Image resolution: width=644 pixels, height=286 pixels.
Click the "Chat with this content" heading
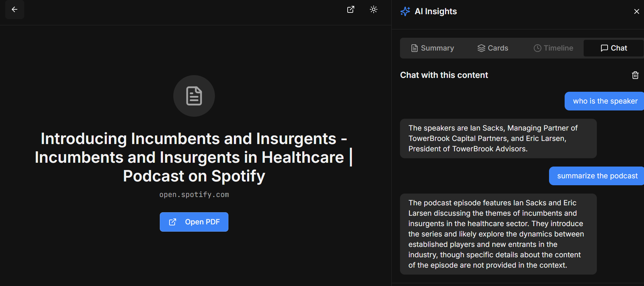444,75
